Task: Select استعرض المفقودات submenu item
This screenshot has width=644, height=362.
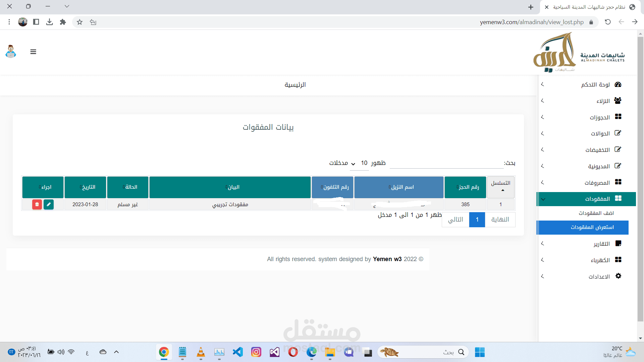Action: pyautogui.click(x=592, y=227)
